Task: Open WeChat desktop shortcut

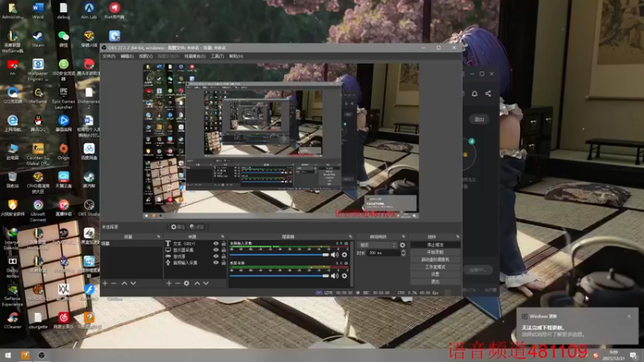Action: [x=64, y=39]
